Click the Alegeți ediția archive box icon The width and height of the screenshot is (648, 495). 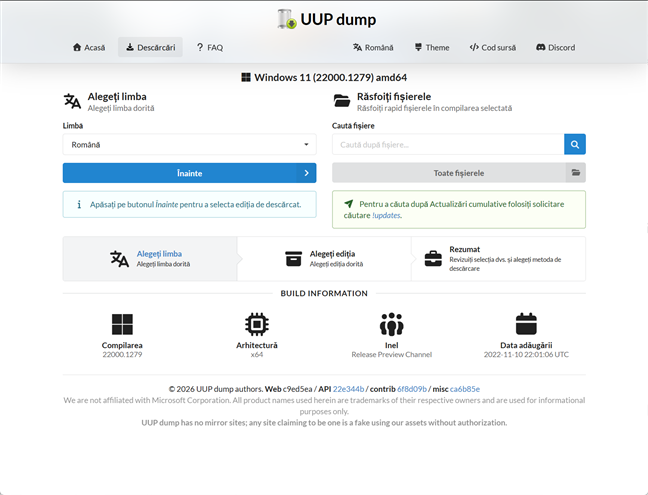pyautogui.click(x=293, y=259)
